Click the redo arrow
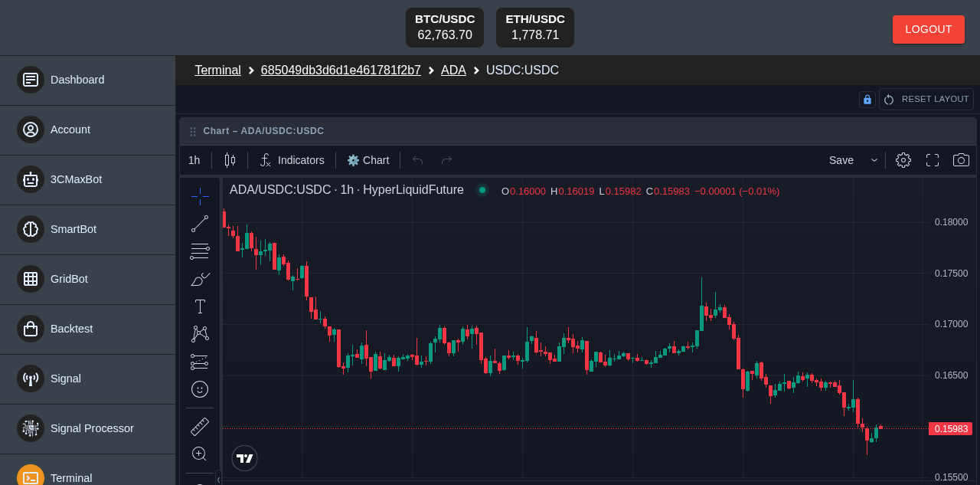This screenshot has width=980, height=485. [x=446, y=160]
